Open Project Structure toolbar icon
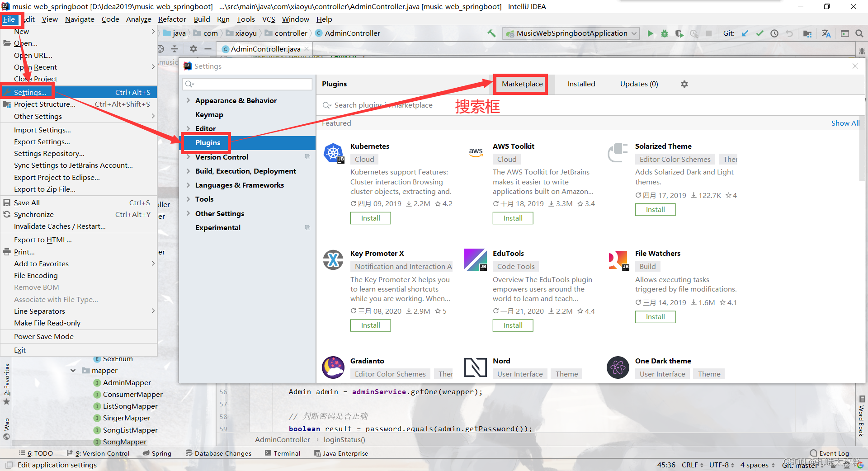Viewport: 868px width, 471px height. [x=807, y=33]
